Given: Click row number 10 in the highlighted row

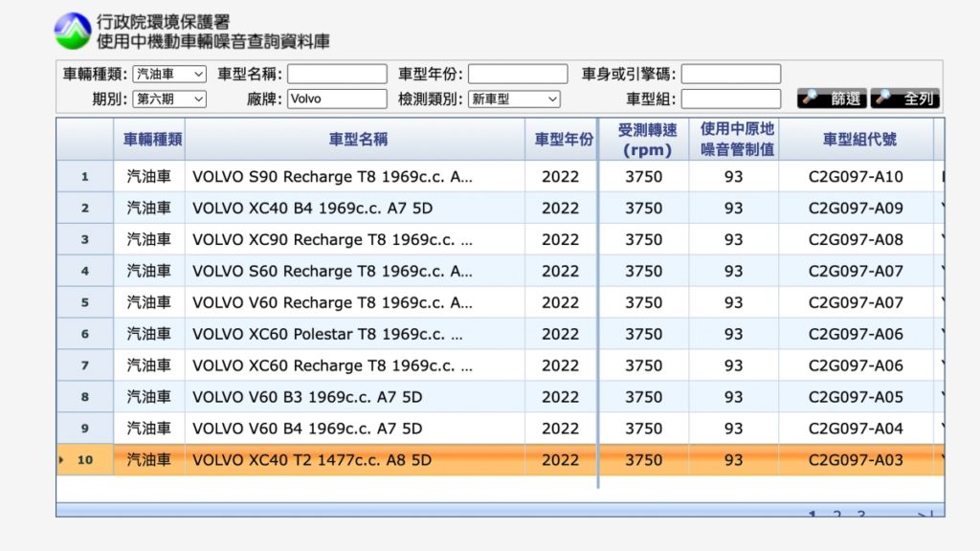Looking at the screenshot, I should tap(85, 460).
